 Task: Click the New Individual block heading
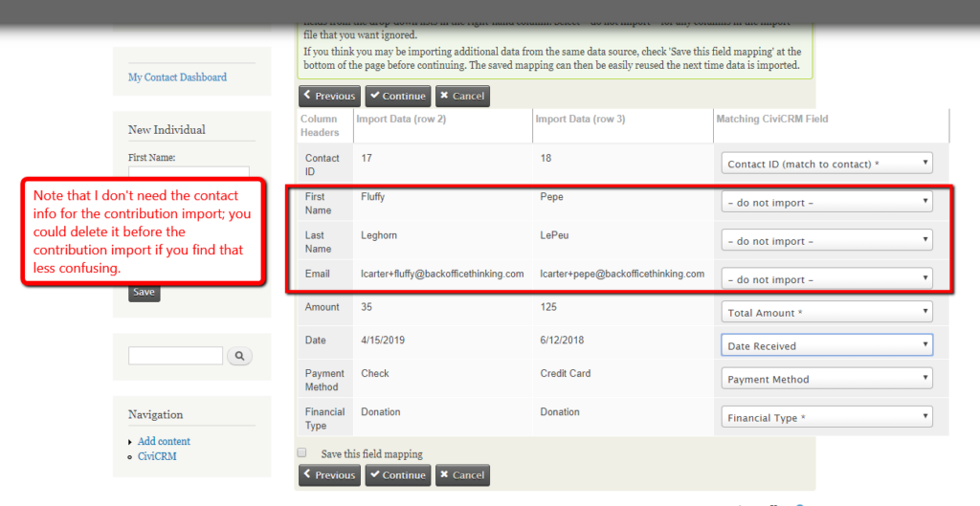click(x=167, y=130)
